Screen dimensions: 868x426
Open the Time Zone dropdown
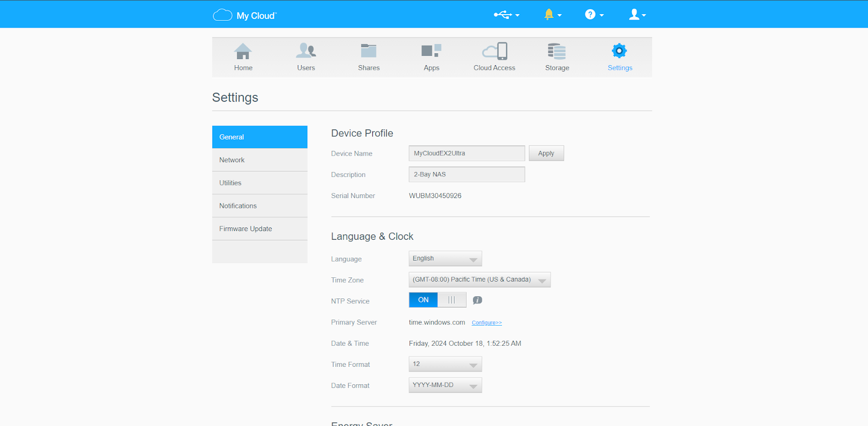[x=480, y=280]
